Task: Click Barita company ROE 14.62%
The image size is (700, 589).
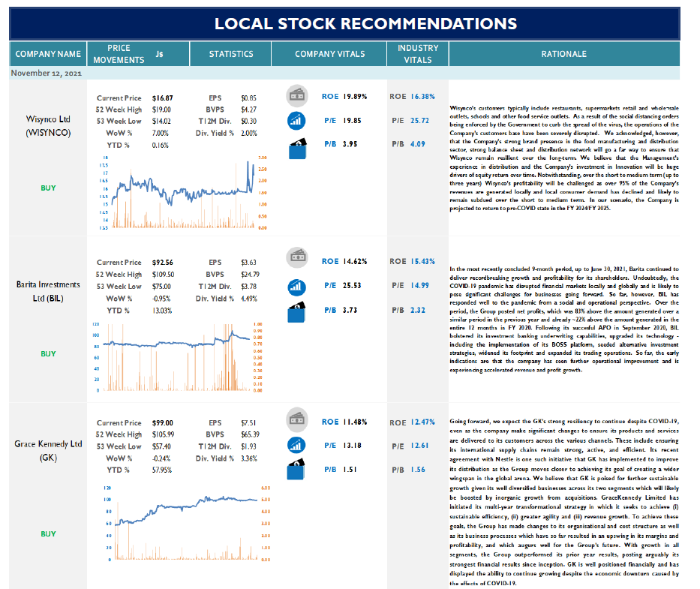Action: click(x=355, y=261)
